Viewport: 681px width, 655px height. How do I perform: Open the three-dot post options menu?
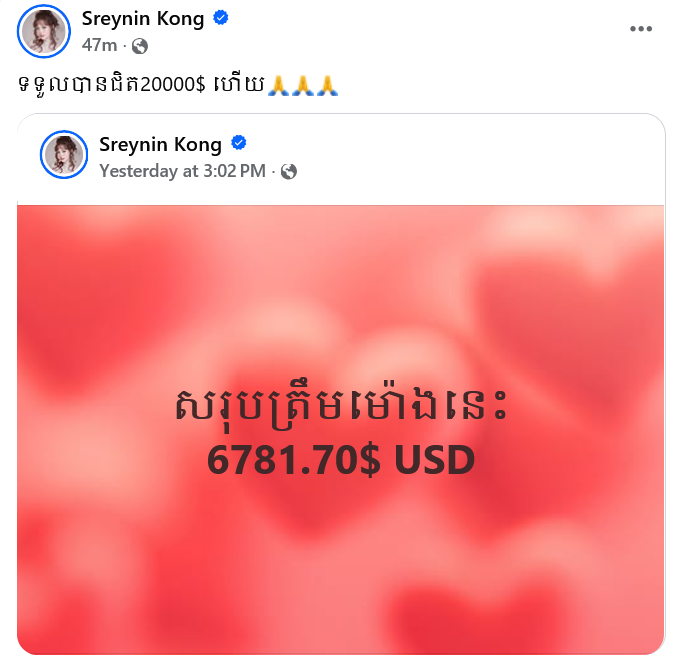pyautogui.click(x=641, y=29)
